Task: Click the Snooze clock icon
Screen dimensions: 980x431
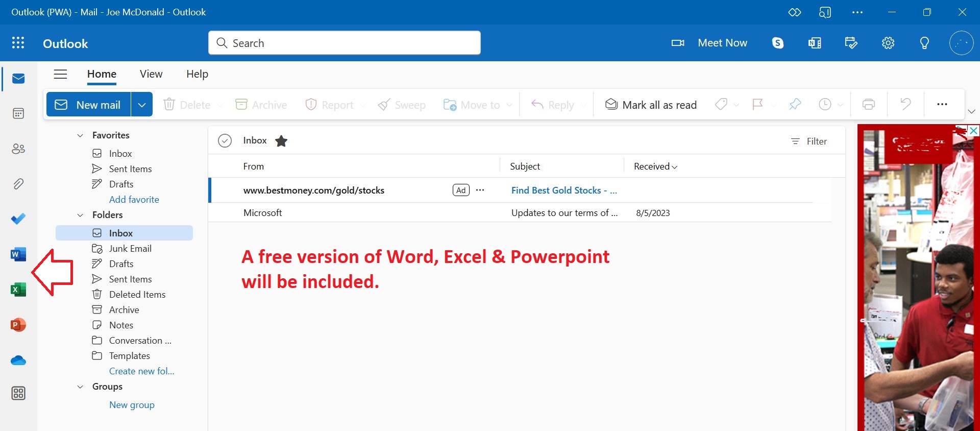Action: tap(825, 105)
